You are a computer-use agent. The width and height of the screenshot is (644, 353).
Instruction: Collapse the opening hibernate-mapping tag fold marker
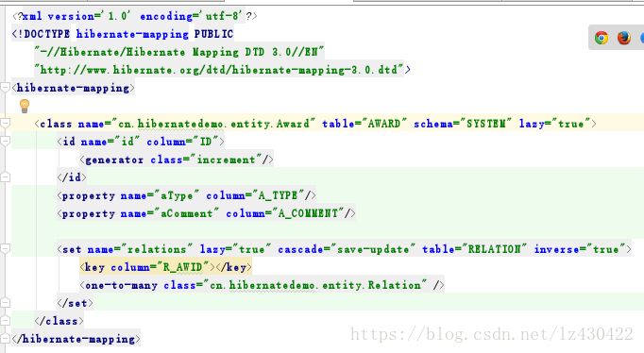[x=5, y=88]
